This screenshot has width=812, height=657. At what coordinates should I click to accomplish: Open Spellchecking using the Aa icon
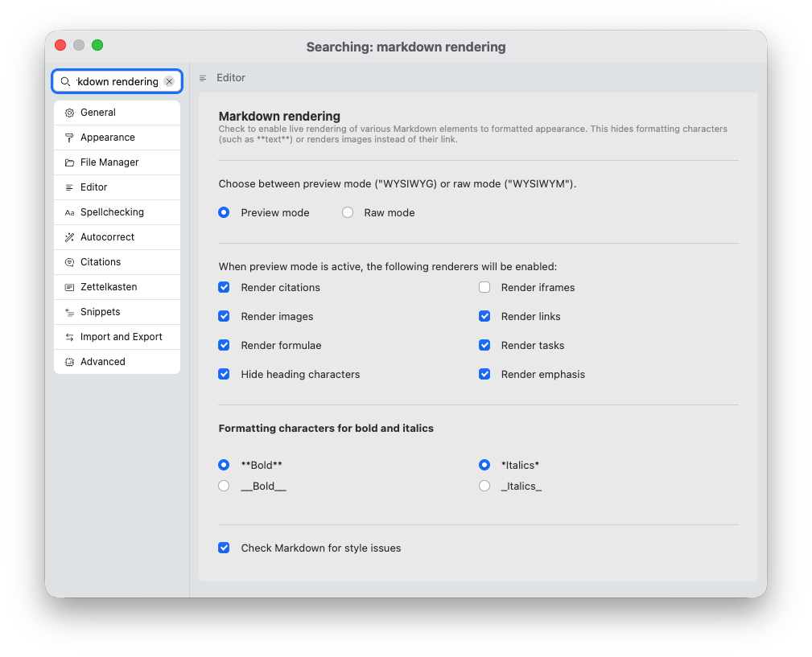[x=69, y=211]
